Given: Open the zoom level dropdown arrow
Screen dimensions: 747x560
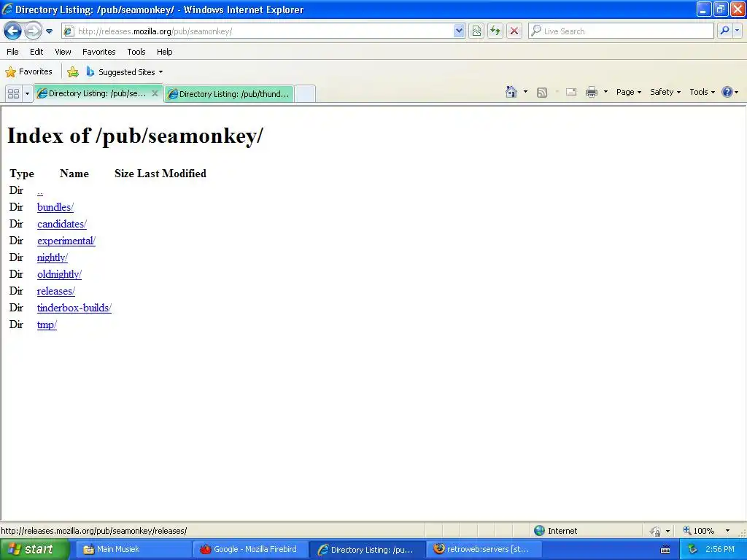Looking at the screenshot, I should tap(727, 531).
